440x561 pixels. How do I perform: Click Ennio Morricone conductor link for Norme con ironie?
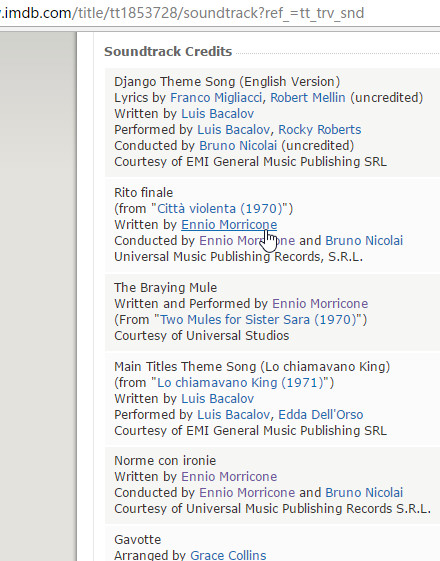coord(247,493)
